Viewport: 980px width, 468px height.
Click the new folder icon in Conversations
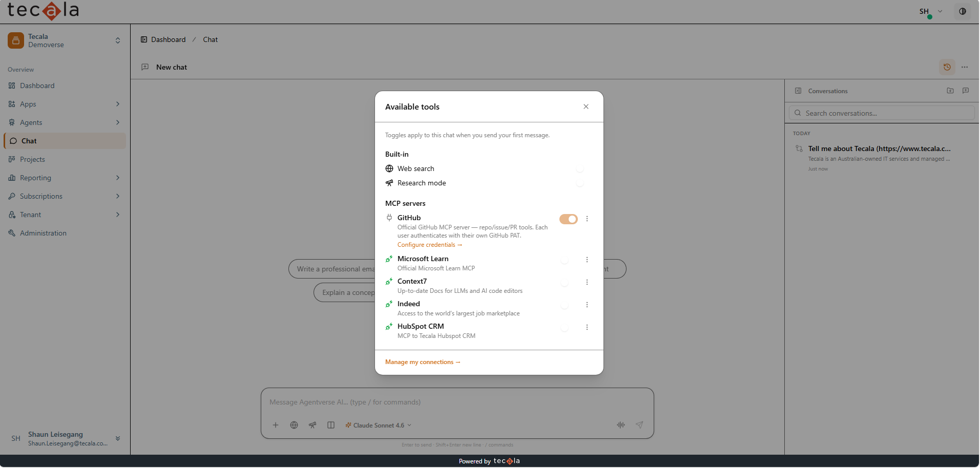click(x=950, y=91)
